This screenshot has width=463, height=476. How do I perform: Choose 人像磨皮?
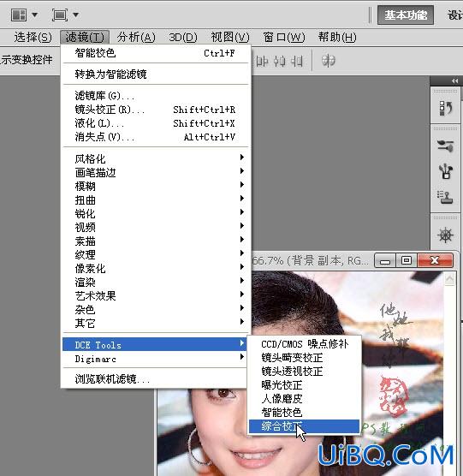pos(305,399)
